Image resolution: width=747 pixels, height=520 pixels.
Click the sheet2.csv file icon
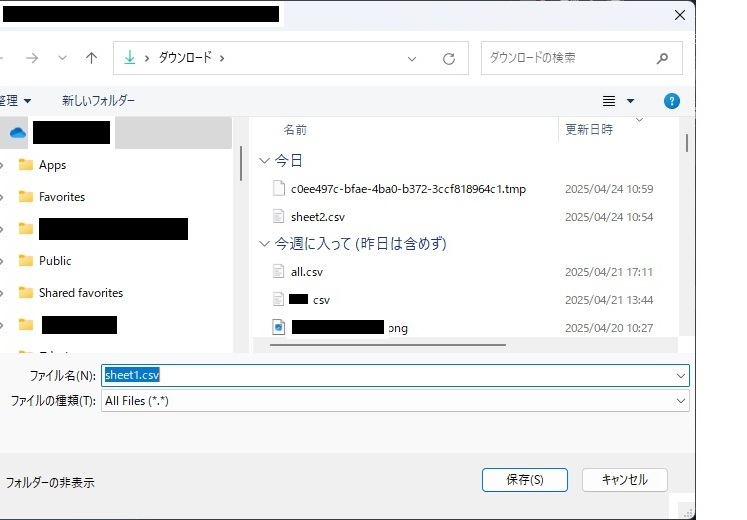(278, 217)
